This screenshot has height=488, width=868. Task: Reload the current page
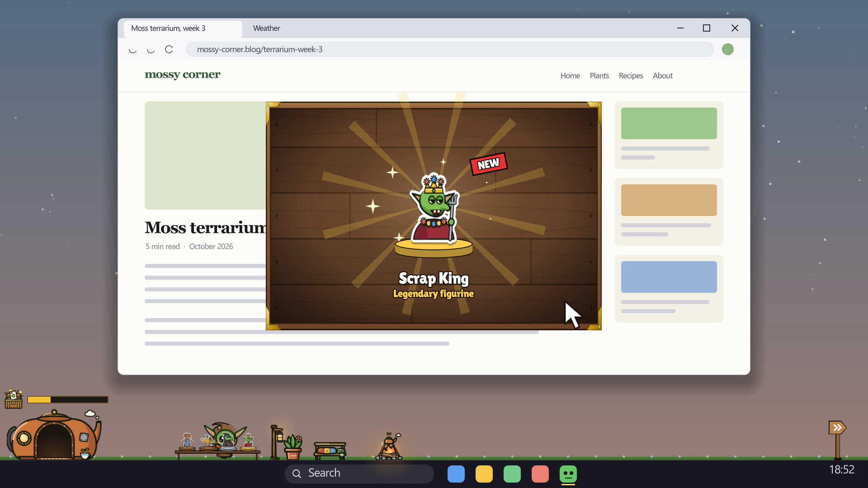[x=169, y=50]
